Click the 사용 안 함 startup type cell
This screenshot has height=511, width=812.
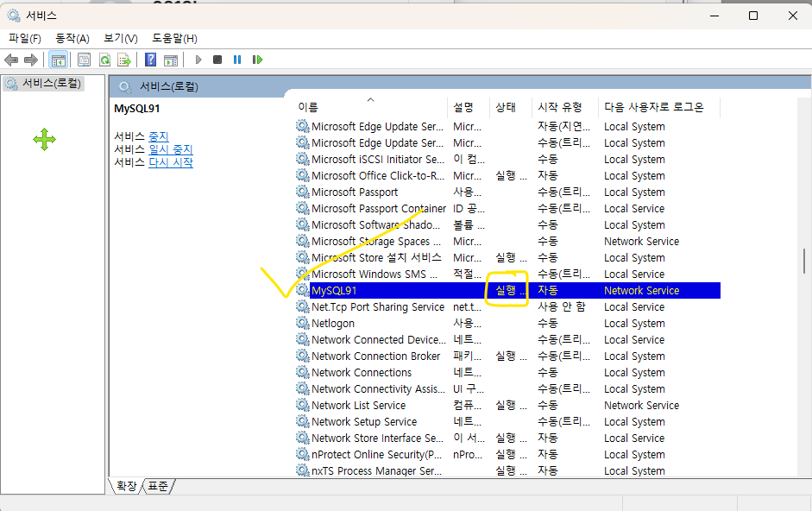click(562, 306)
